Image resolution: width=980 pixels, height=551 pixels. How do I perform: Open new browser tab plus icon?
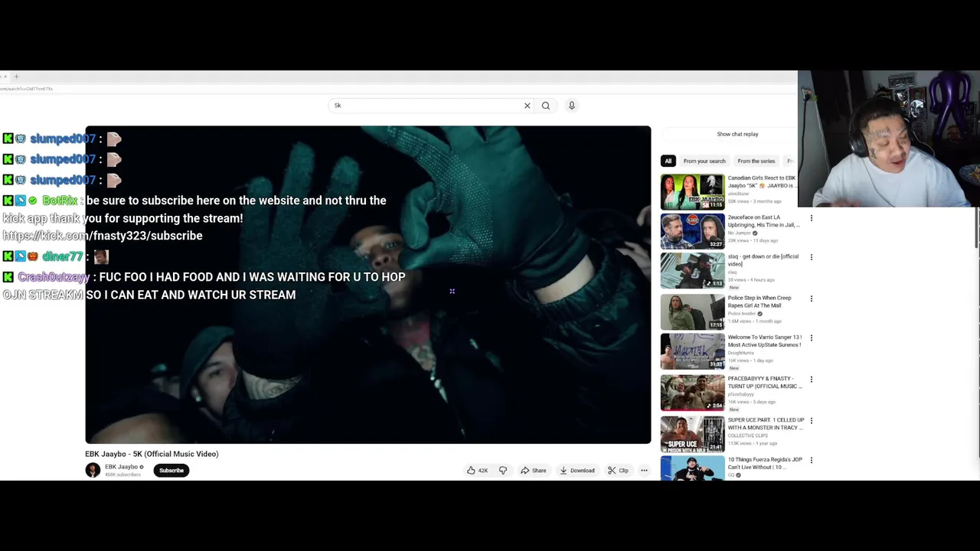point(16,77)
